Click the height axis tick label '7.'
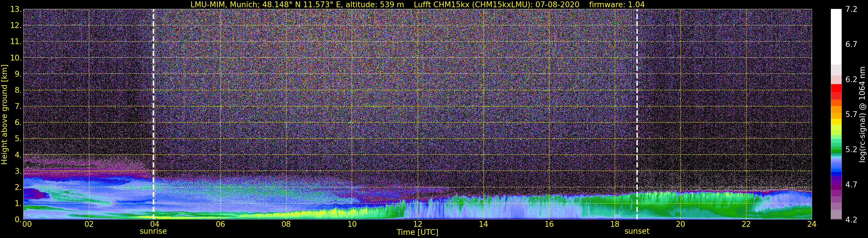This screenshot has width=868, height=238. (18, 106)
